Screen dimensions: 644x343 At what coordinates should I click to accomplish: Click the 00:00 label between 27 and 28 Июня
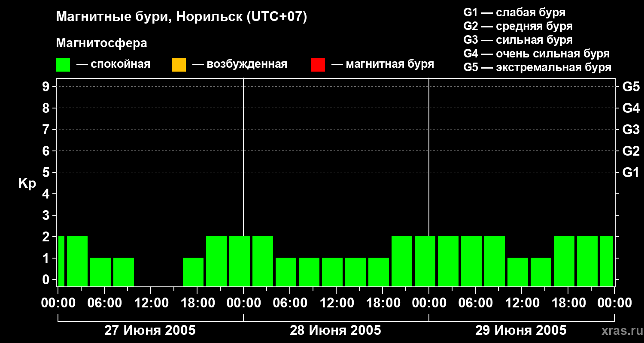point(243,303)
